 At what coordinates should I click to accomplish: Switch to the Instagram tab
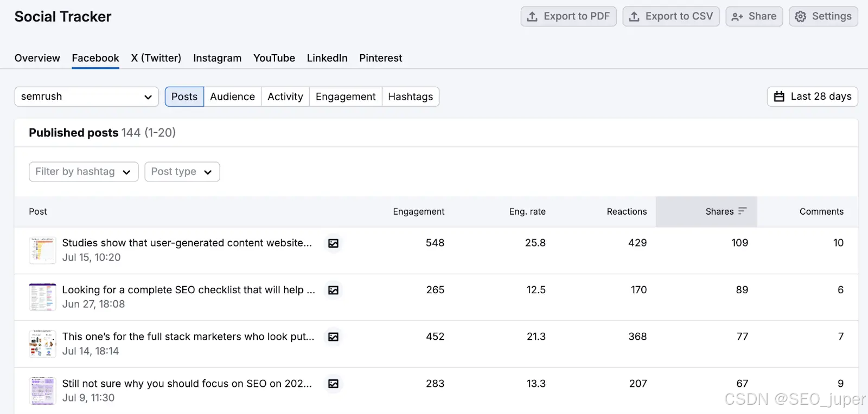[x=217, y=58]
